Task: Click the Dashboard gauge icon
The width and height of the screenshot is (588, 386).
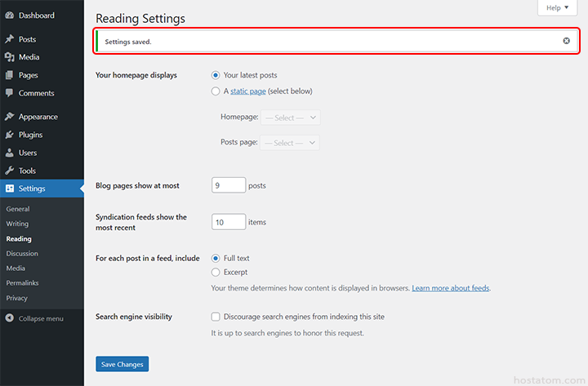Action: (x=9, y=16)
